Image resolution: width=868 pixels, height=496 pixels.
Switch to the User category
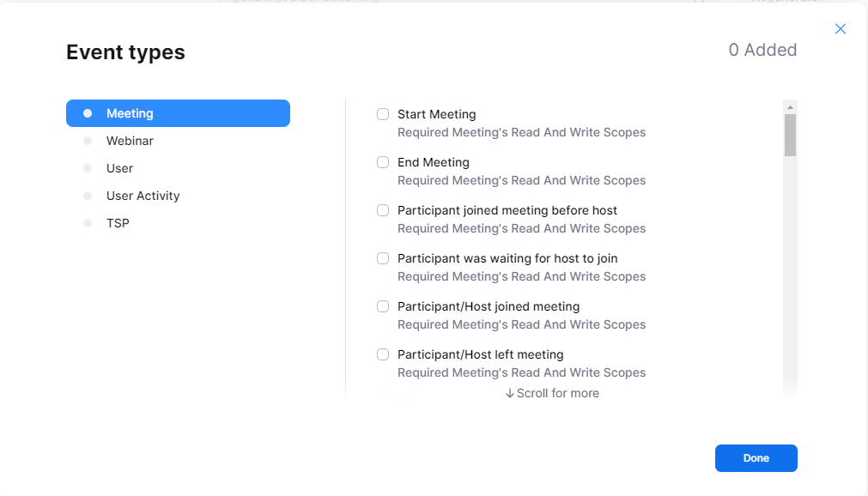pyautogui.click(x=119, y=168)
